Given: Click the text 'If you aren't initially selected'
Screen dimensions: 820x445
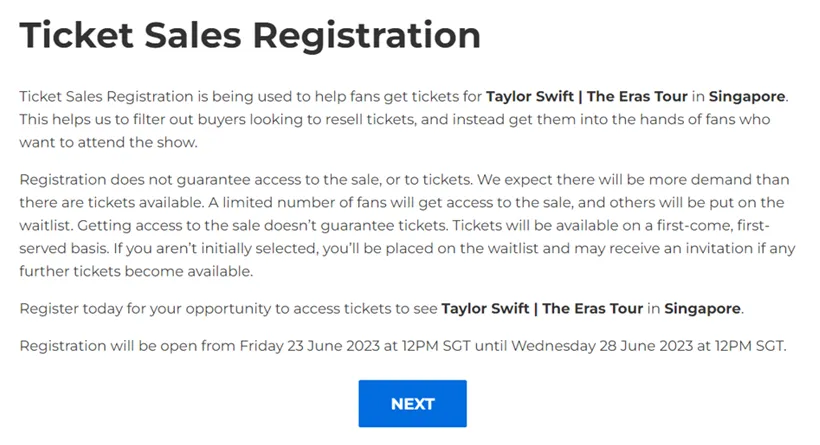Looking at the screenshot, I should coord(215,248).
